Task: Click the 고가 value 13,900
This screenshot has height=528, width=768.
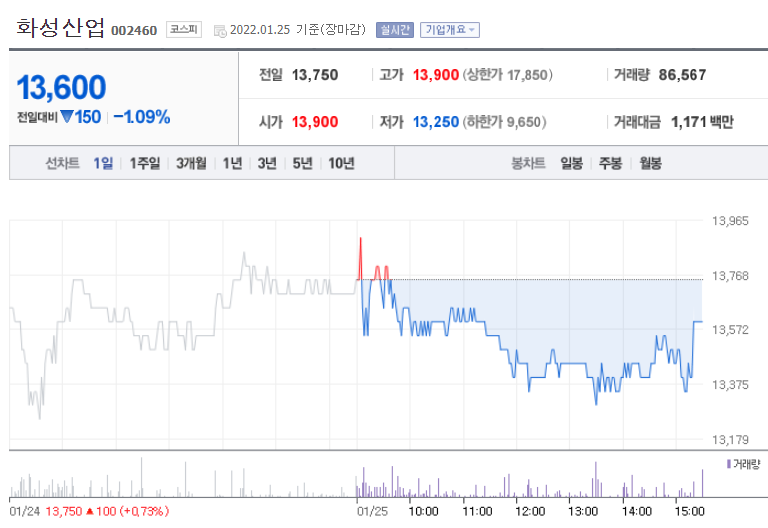Action: [x=436, y=75]
